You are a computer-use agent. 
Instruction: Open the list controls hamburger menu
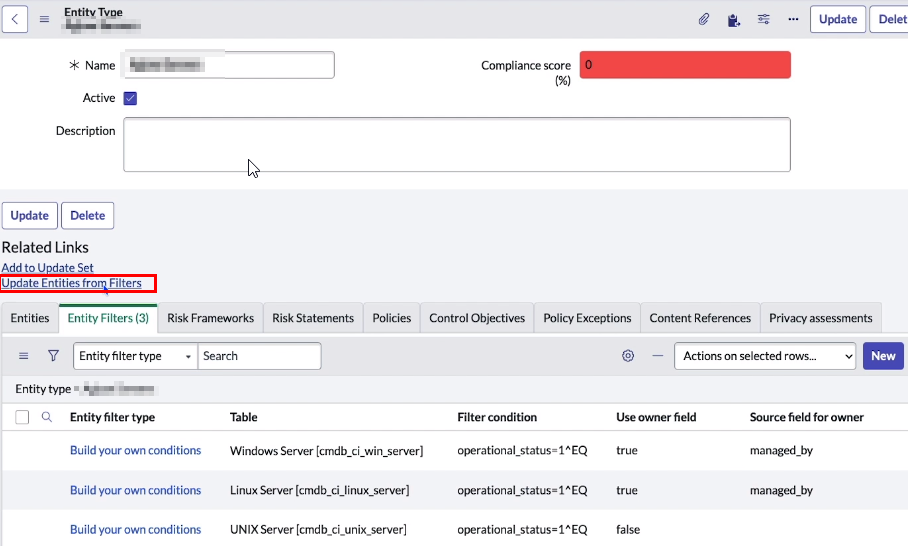point(24,356)
